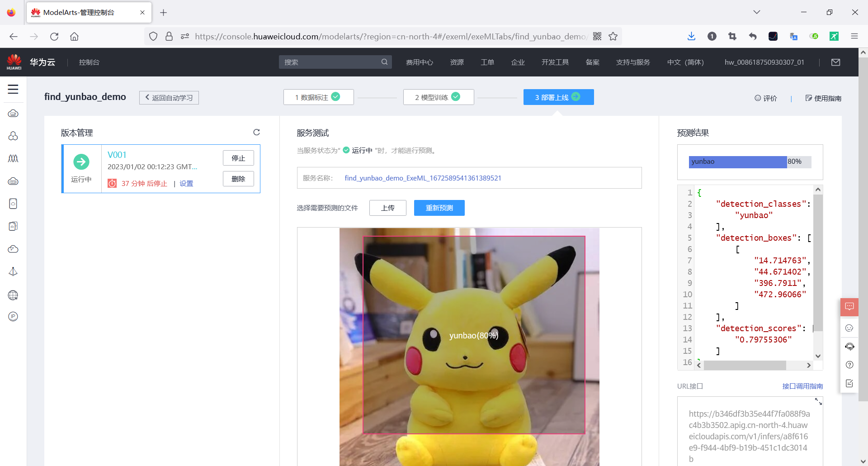Open the message center envelope icon
This screenshot has width=868, height=466.
click(x=836, y=62)
